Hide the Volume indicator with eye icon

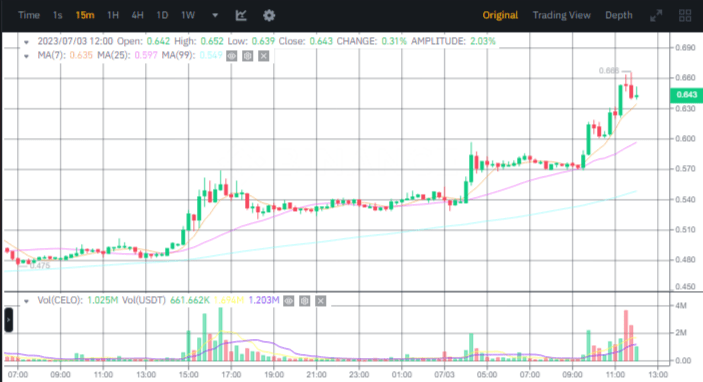point(289,301)
